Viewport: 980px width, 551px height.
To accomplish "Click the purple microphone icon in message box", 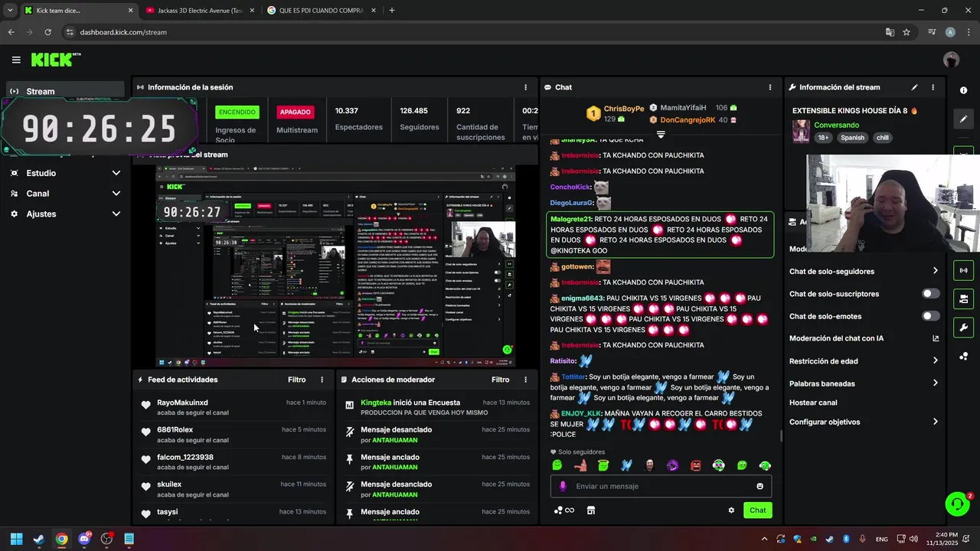I will tap(563, 486).
